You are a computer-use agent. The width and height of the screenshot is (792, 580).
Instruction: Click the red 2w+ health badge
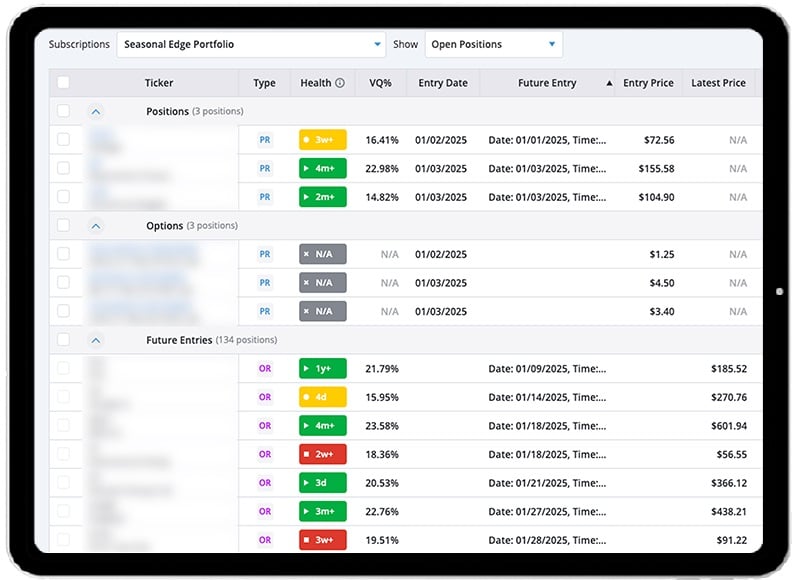coord(322,454)
